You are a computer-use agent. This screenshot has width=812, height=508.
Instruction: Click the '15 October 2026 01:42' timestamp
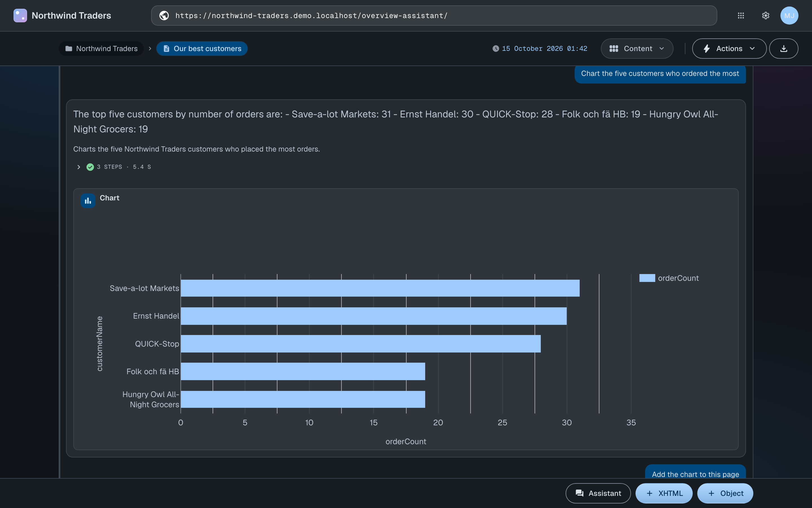[x=545, y=49]
